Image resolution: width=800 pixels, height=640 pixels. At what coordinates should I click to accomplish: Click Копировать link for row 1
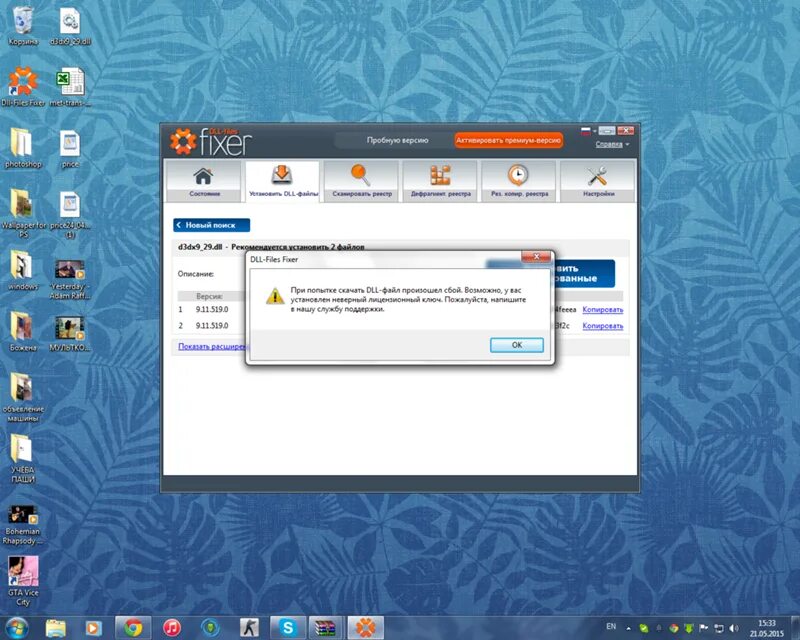[603, 310]
